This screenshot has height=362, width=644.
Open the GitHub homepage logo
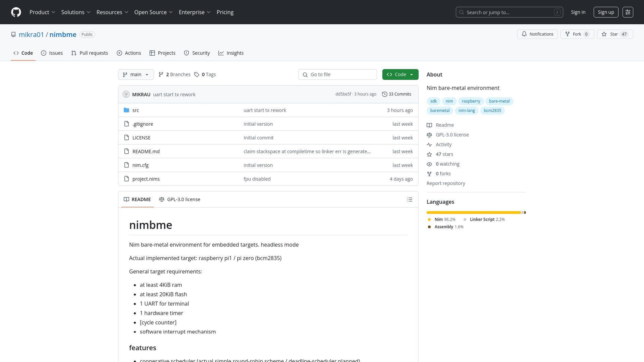point(16,12)
